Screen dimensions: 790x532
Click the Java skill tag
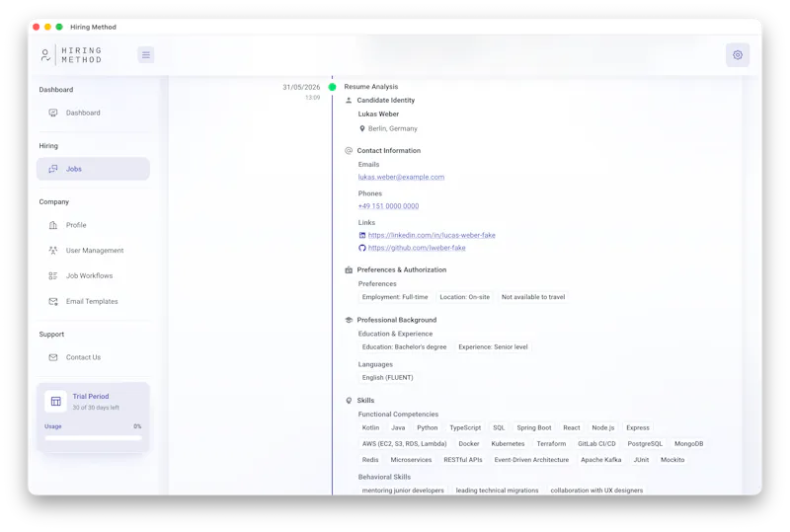(398, 427)
